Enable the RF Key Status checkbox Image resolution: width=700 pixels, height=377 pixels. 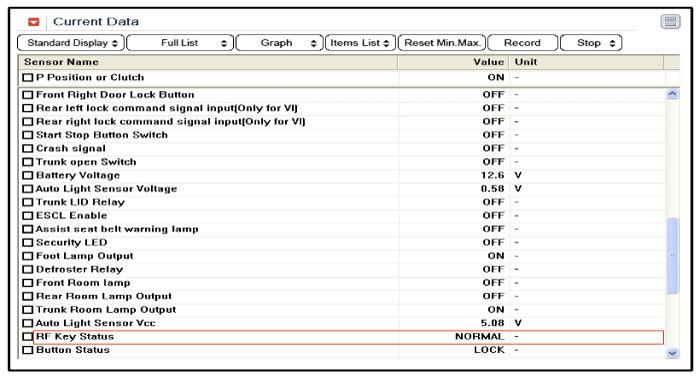coord(28,336)
